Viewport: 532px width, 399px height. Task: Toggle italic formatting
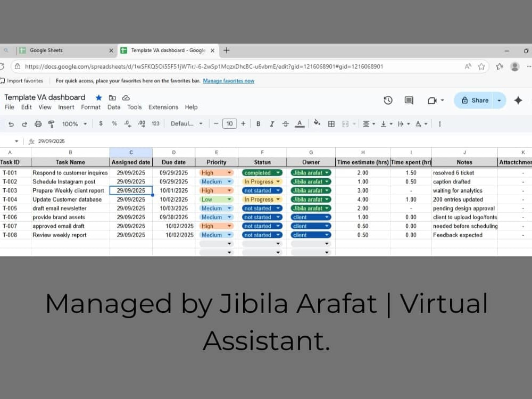[x=272, y=124]
